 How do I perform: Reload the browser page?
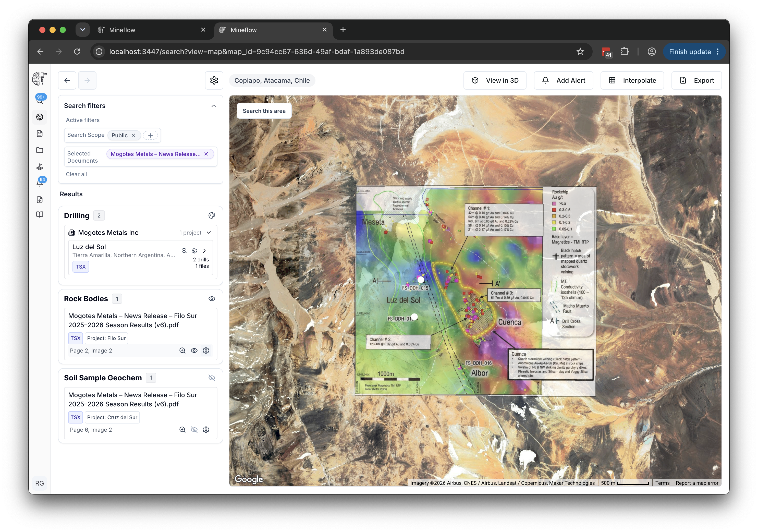(77, 52)
